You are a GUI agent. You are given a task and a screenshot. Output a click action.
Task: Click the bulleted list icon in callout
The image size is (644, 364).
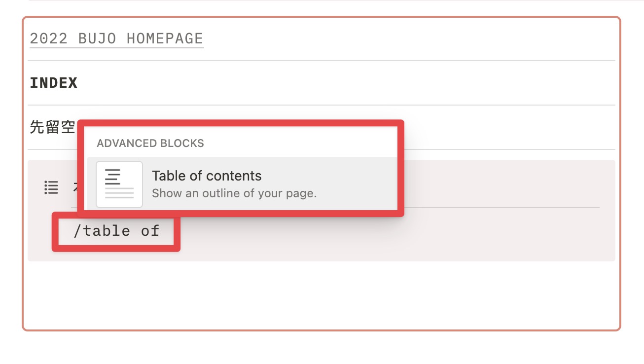point(51,187)
